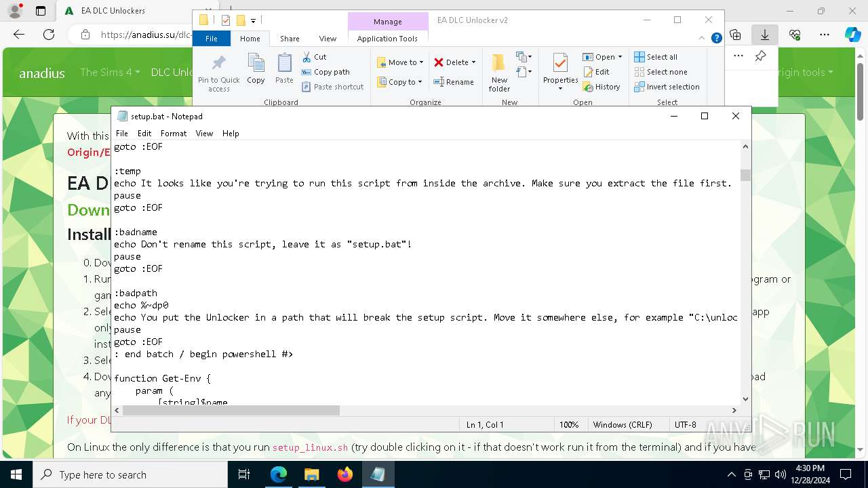The width and height of the screenshot is (868, 488).
Task: Click the Windows Start button
Action: pos(16,474)
